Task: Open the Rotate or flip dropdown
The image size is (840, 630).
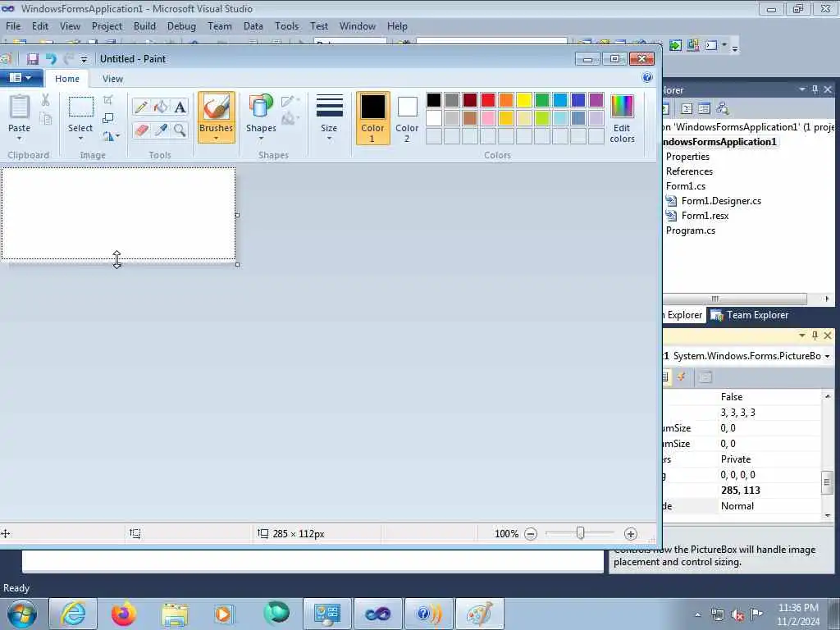Action: pyautogui.click(x=111, y=137)
